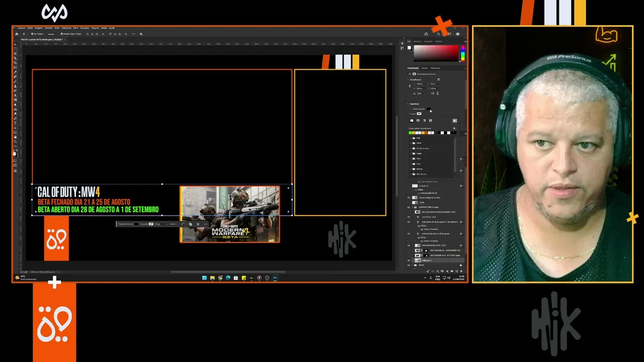Select the Crop tool
The height and width of the screenshot is (362, 644).
[x=15, y=63]
